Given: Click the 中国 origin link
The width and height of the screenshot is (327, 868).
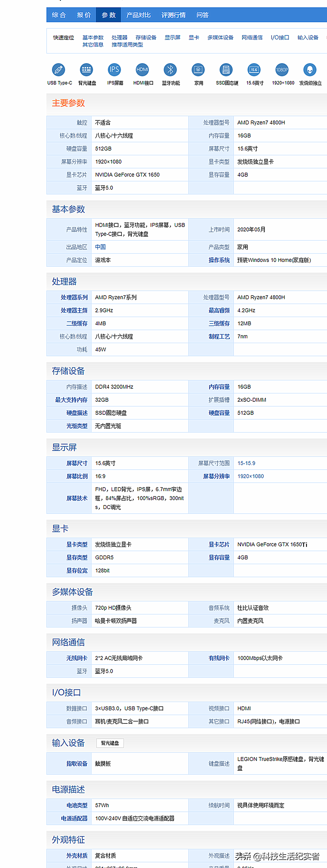Looking at the screenshot, I should coord(101,247).
